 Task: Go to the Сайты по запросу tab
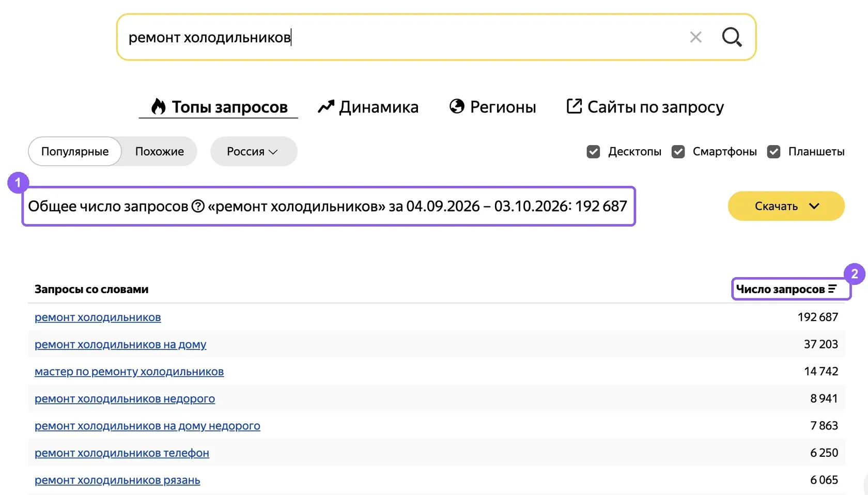point(645,107)
